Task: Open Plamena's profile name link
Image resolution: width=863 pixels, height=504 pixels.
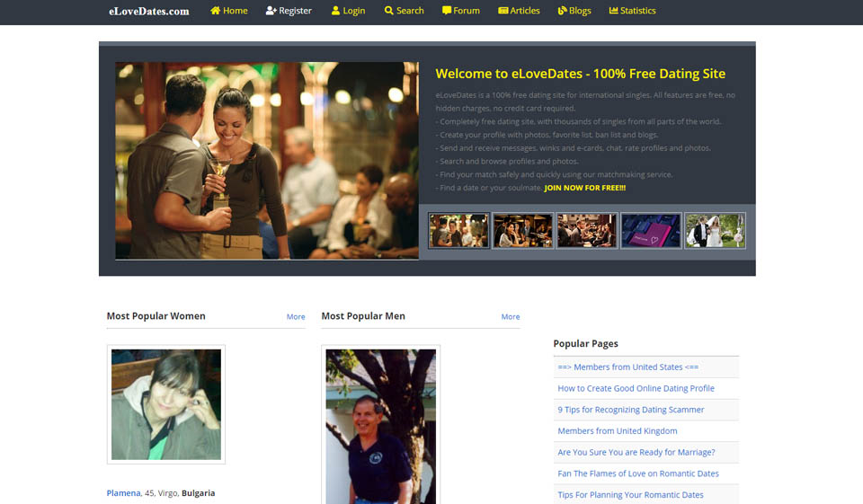Action: [124, 493]
